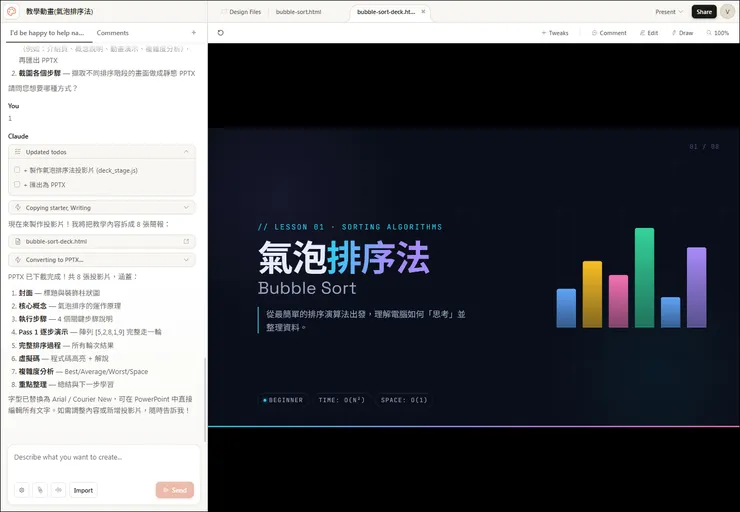This screenshot has width=740, height=512.
Task: Check the 製作氣泡排序法投影片 todo checkbox
Action: pyautogui.click(x=17, y=170)
